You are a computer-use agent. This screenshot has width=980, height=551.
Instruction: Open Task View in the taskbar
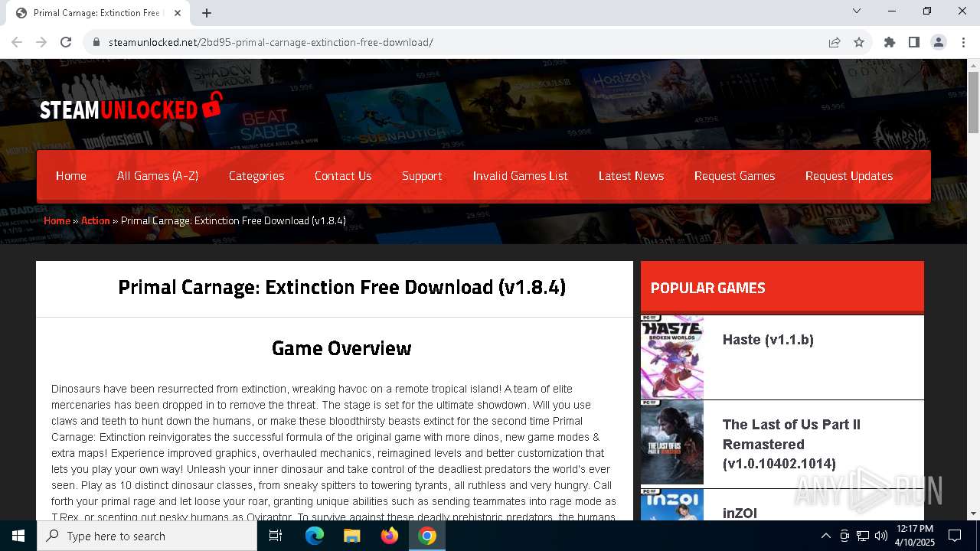pos(276,536)
